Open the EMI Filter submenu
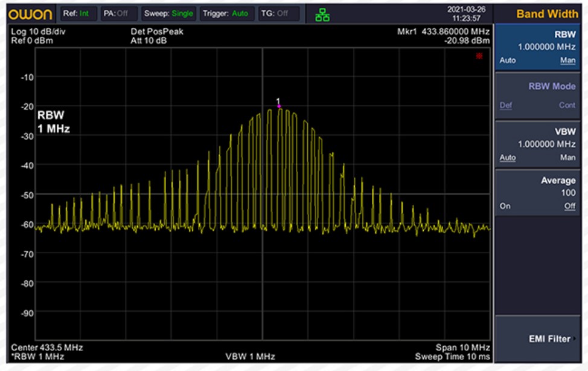Image resolution: width=588 pixels, height=371 pixels. click(537, 339)
